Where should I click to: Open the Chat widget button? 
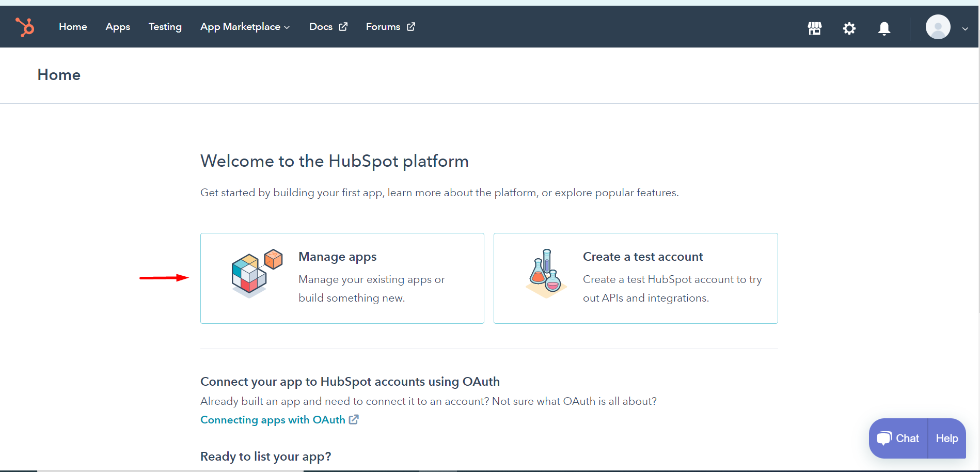pyautogui.click(x=898, y=438)
